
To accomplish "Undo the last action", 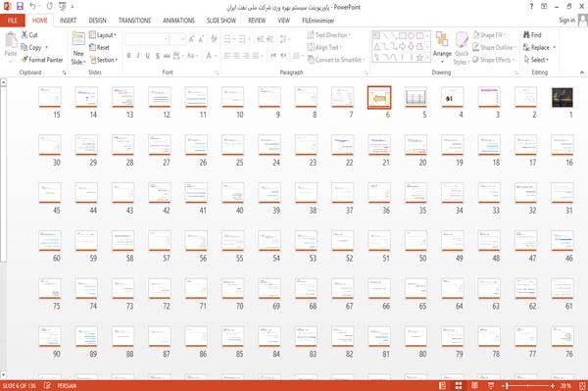I will pos(32,7).
